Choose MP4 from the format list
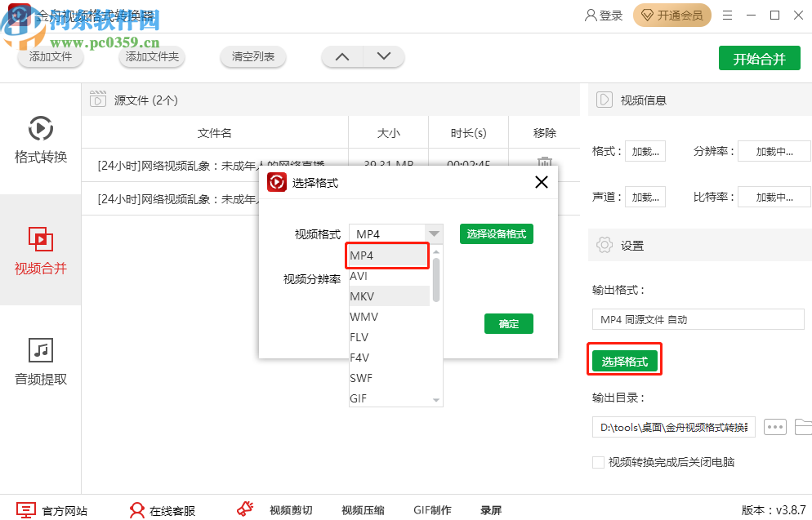The height and width of the screenshot is (520, 812). click(387, 256)
